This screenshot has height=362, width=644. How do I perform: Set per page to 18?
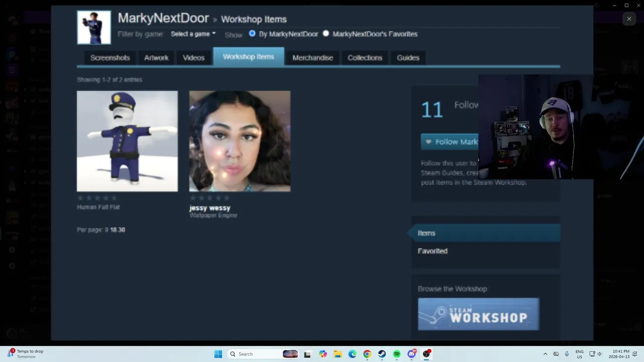pyautogui.click(x=113, y=230)
